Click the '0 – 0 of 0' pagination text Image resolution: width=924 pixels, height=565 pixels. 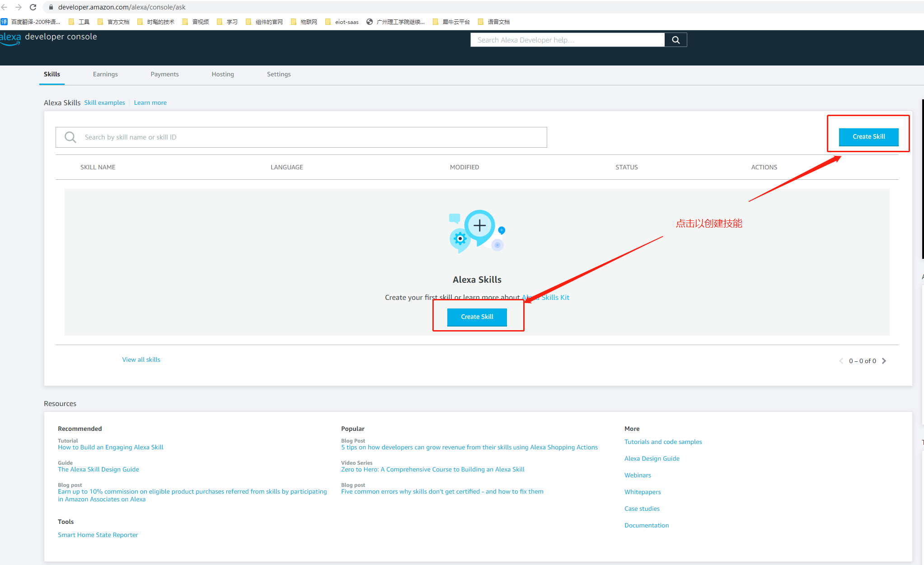tap(863, 361)
